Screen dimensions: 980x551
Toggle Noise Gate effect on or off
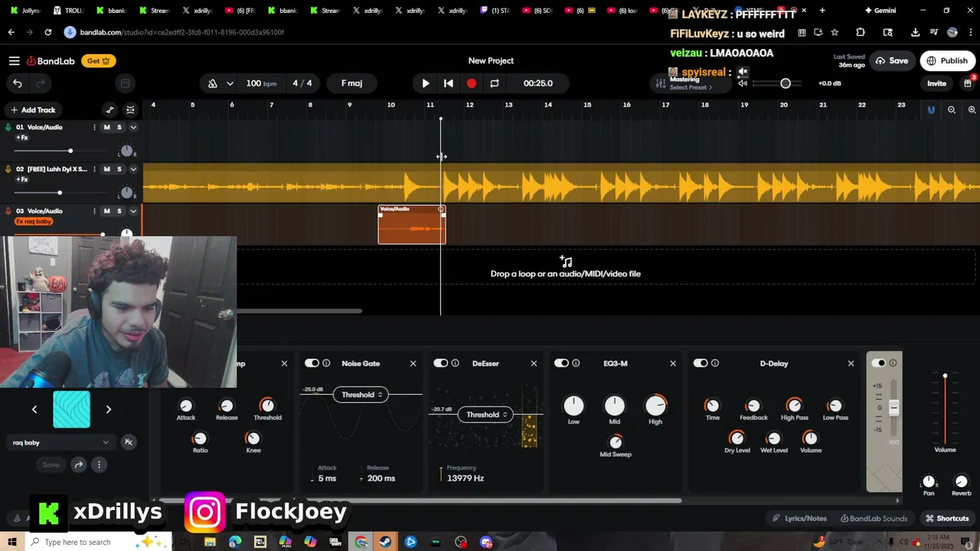click(312, 364)
